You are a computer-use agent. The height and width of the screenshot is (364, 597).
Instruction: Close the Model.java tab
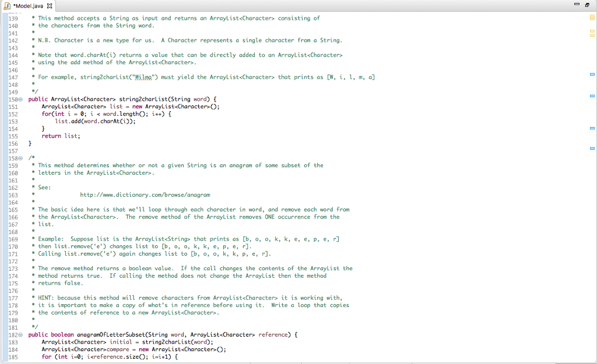tap(50, 5)
